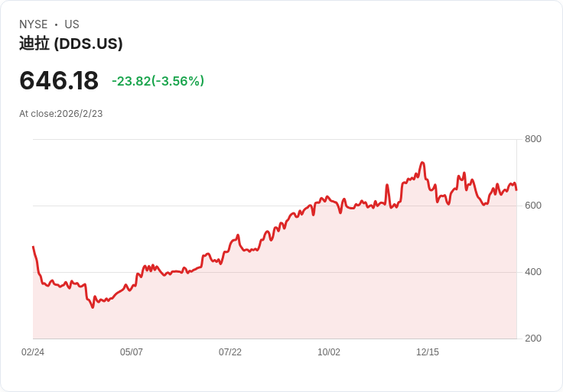Click the 600 price axis label
Viewport: 563px width, 392px height.
tap(533, 206)
